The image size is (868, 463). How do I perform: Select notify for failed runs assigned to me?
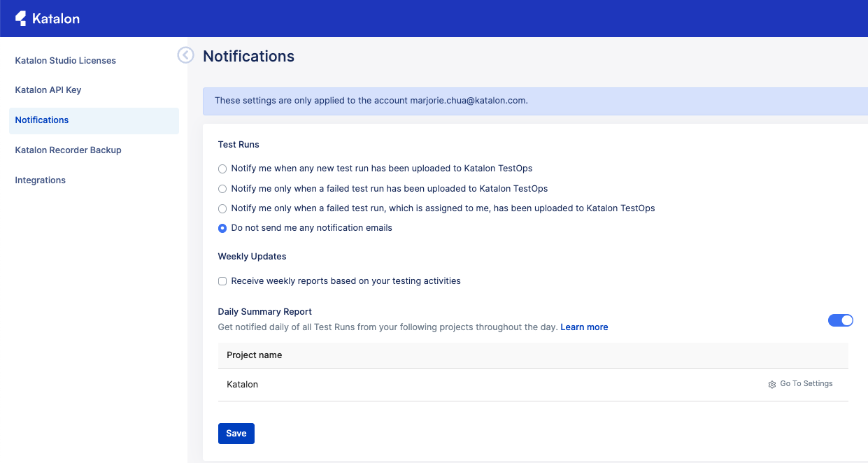[222, 208]
